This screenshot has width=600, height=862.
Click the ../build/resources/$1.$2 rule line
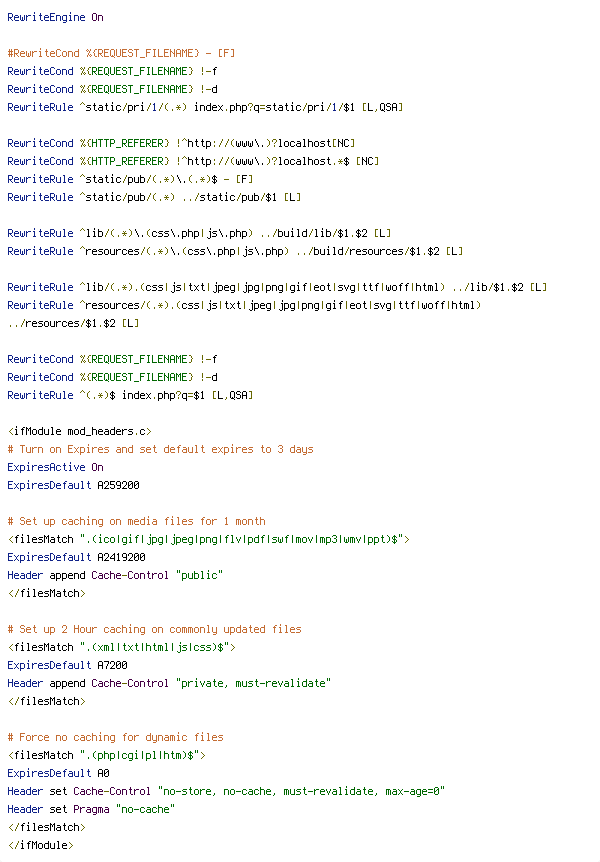(235, 251)
